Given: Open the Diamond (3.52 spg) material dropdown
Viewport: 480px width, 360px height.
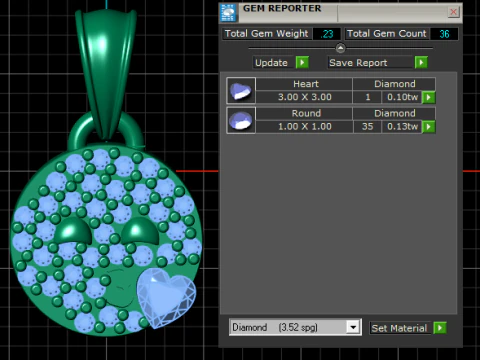Looking at the screenshot, I should (353, 327).
